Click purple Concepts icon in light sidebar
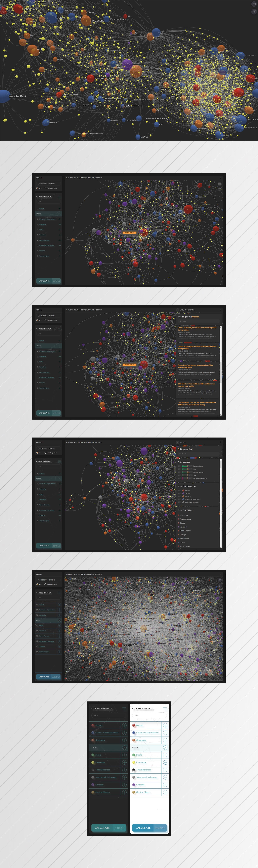 pyautogui.click(x=134, y=785)
